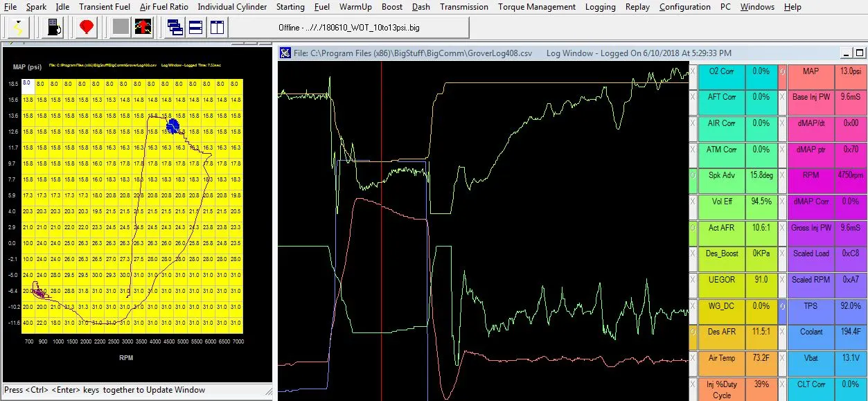The width and height of the screenshot is (868, 401).
Task: Open the Torque Management menu
Action: 537,7
